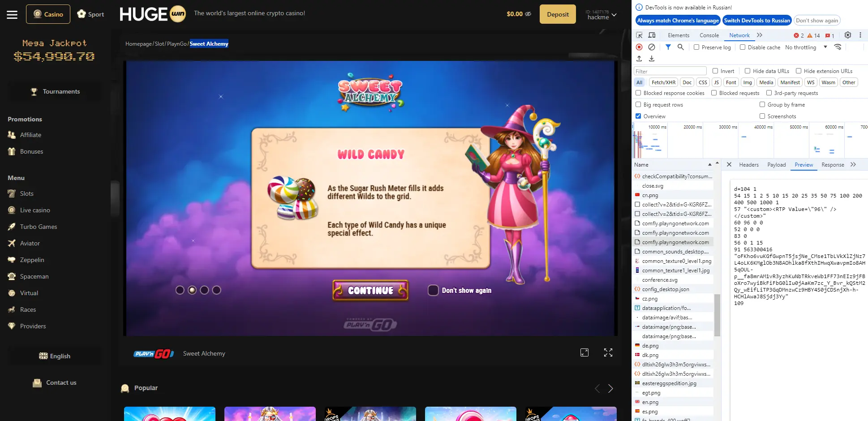Open the English language selector
Viewport: 868px width, 421px height.
(x=55, y=356)
